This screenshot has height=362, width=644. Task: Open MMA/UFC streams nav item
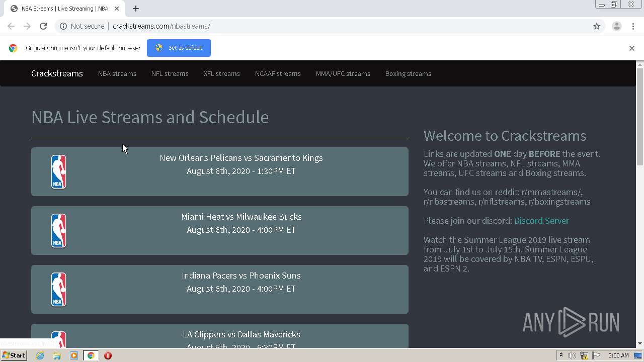[343, 73]
